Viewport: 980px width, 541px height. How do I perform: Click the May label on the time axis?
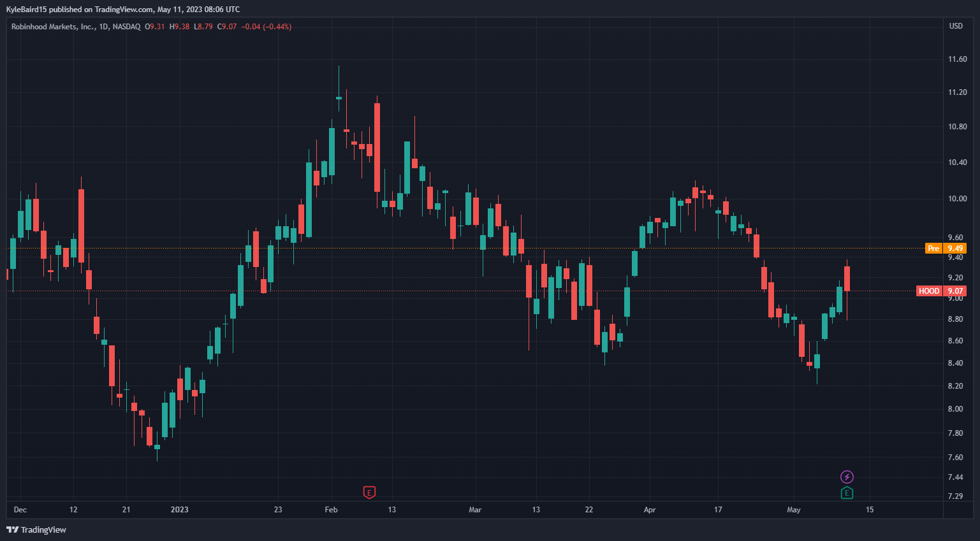794,510
